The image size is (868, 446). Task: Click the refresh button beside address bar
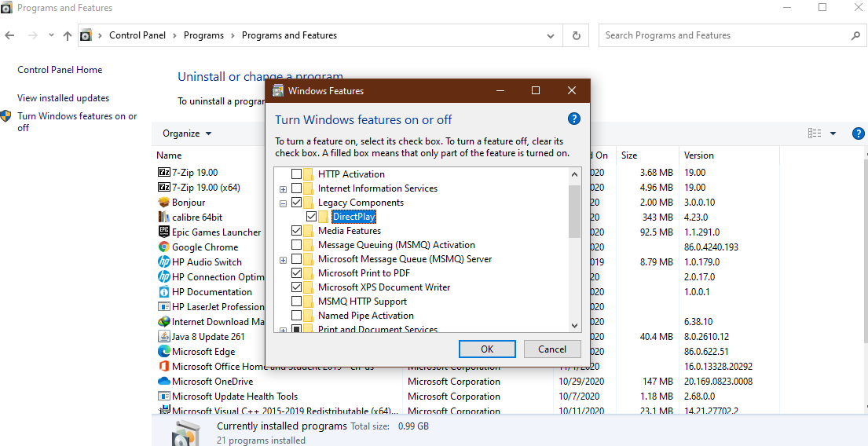pos(577,35)
